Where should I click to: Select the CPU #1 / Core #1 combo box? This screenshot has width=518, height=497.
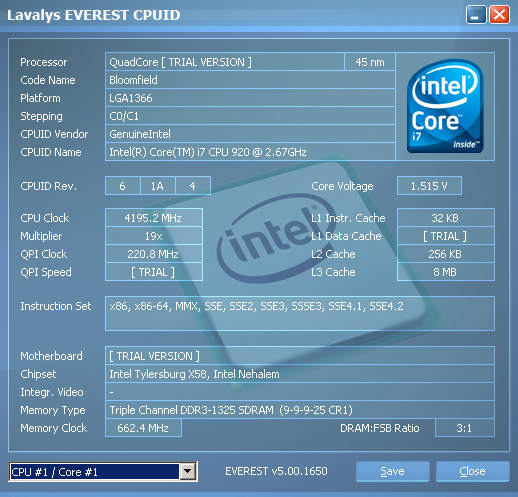point(103,471)
